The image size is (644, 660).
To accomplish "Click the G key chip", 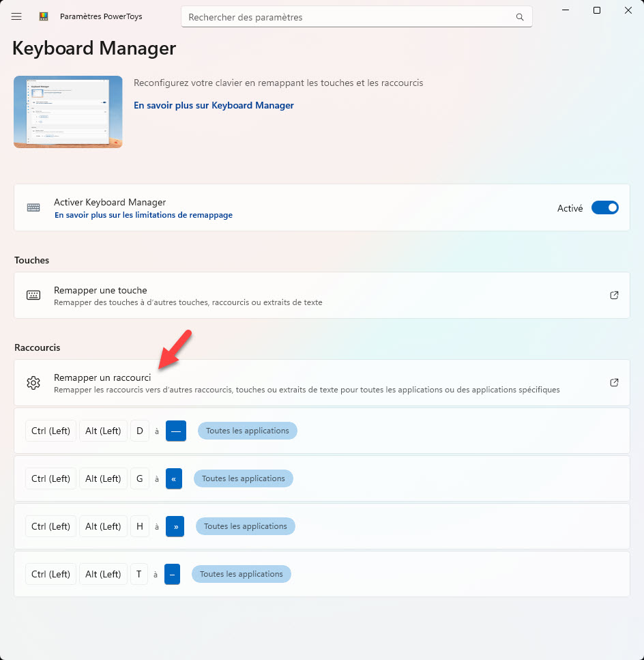I will click(140, 478).
